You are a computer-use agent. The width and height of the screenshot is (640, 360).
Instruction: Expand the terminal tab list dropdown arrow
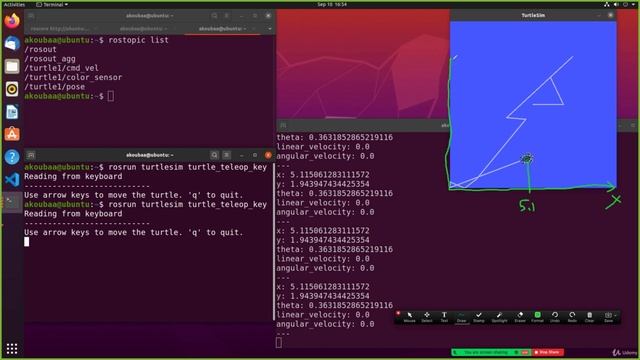(270, 29)
